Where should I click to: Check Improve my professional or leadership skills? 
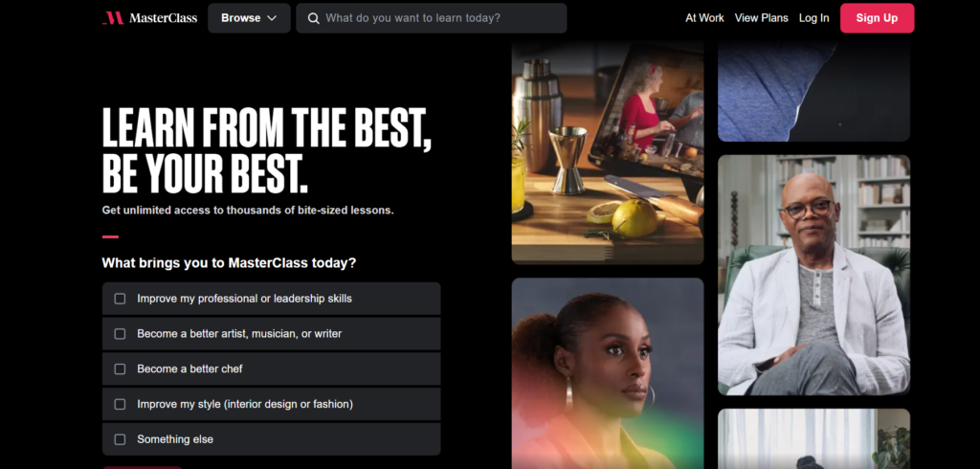coord(120,299)
